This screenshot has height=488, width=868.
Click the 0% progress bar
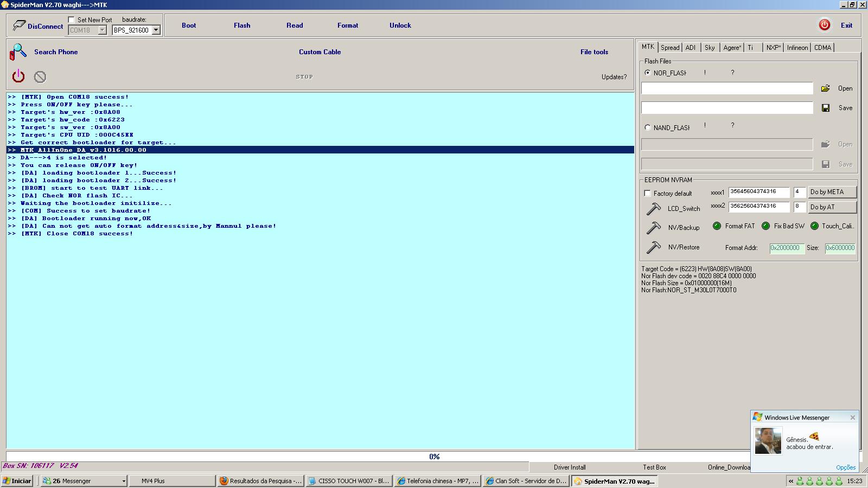[x=434, y=457]
